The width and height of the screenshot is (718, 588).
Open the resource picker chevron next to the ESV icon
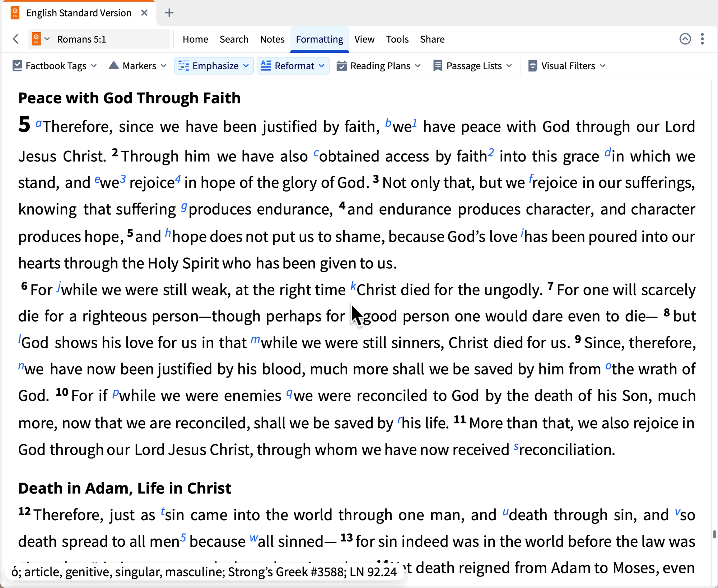coord(47,39)
